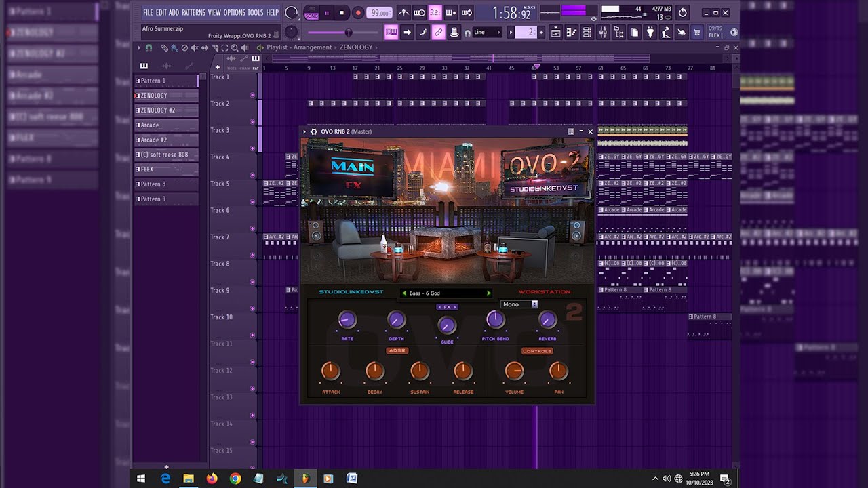Open the Mono dropdown in OVO RNB 2
The height and width of the screenshot is (488, 868).
coord(519,304)
